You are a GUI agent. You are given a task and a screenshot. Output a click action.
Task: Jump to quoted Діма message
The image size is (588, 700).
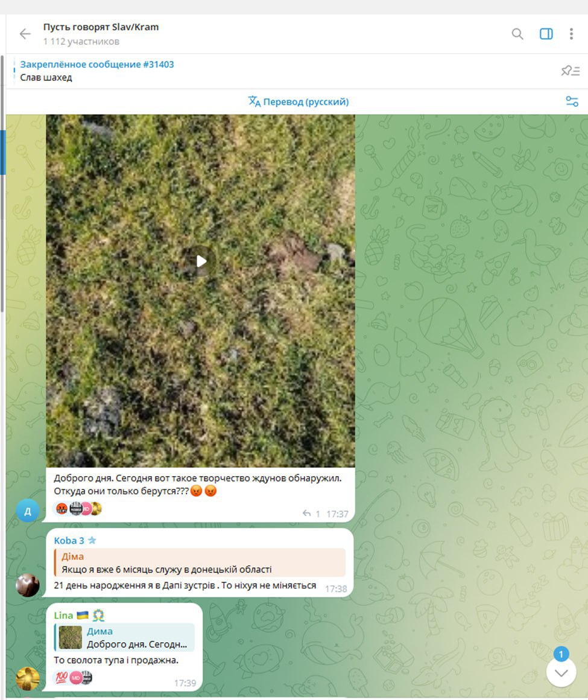tap(199, 562)
